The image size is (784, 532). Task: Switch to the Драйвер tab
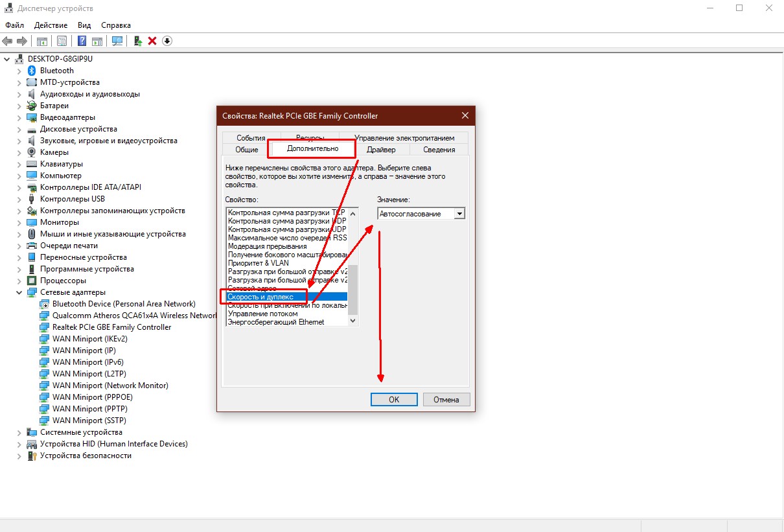pos(381,150)
